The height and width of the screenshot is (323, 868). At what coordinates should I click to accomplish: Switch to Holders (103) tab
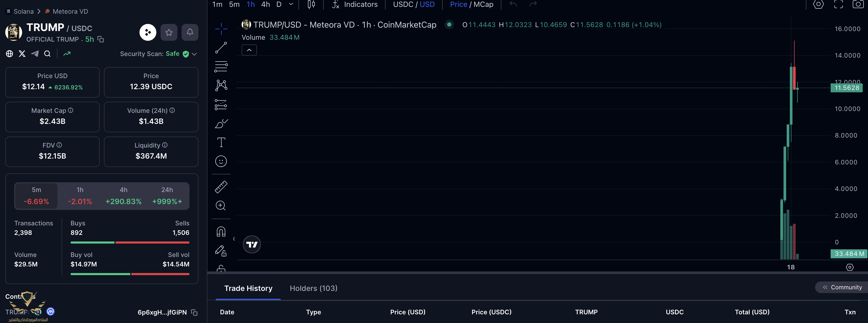[x=313, y=288]
